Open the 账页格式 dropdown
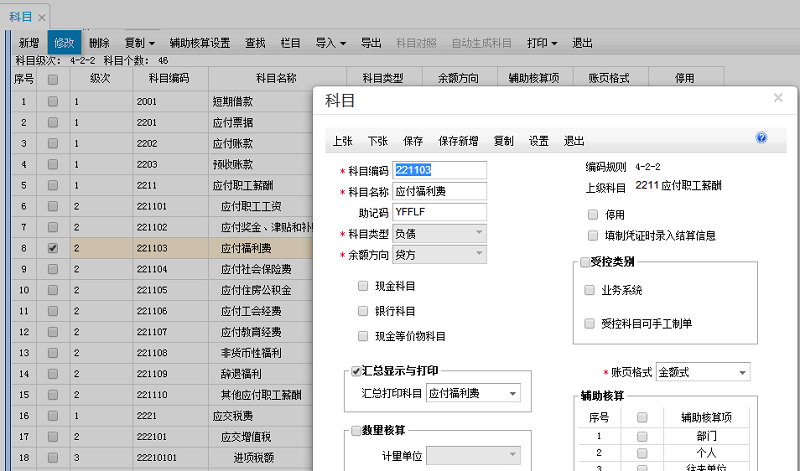Image resolution: width=800 pixels, height=471 pixels. (x=703, y=372)
